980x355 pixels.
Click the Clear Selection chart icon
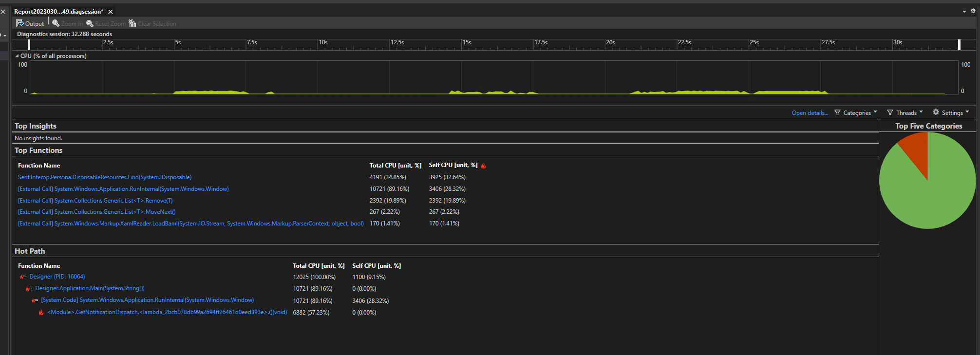pos(132,23)
